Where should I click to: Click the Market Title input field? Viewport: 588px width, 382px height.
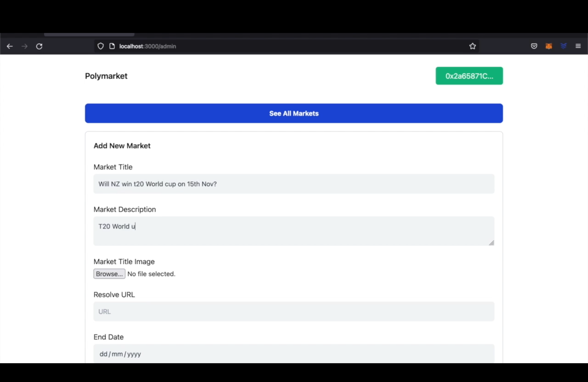point(294,184)
